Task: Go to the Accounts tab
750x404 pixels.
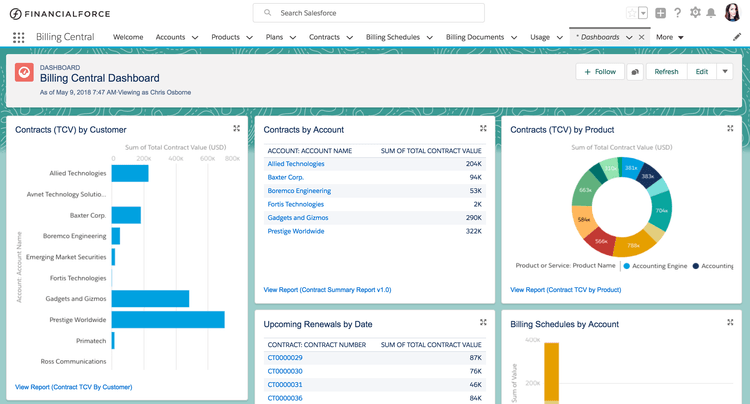Action: point(170,37)
